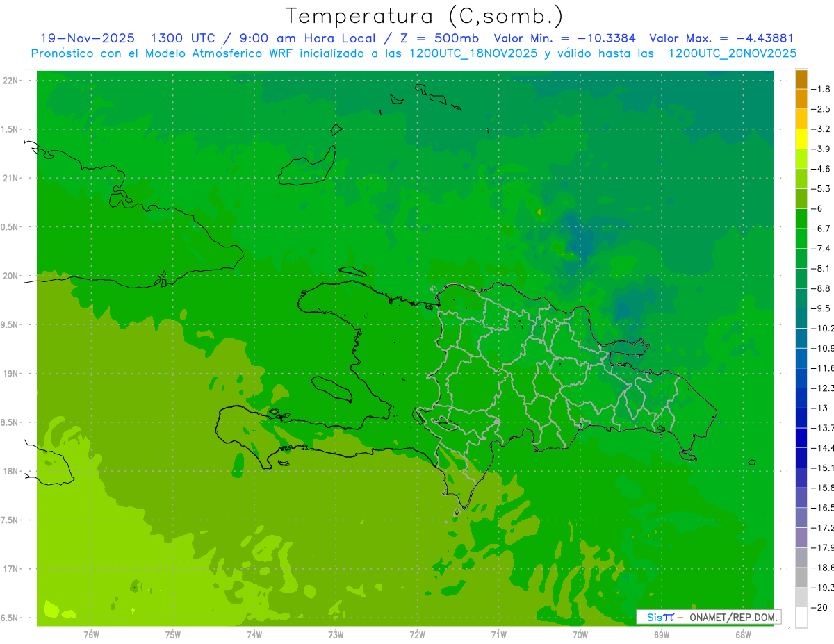Click the colorbar label '-7.4'
Screen dimensions: 834x644
821,249
